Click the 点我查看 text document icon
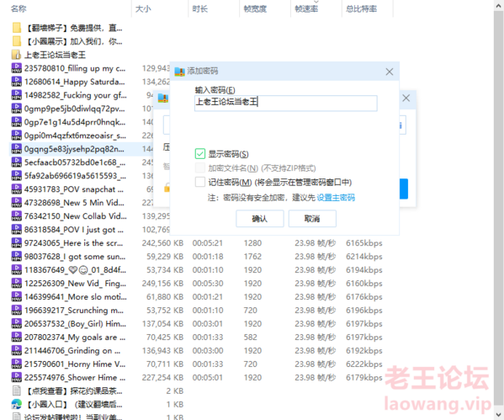The image size is (504, 420). (16, 391)
